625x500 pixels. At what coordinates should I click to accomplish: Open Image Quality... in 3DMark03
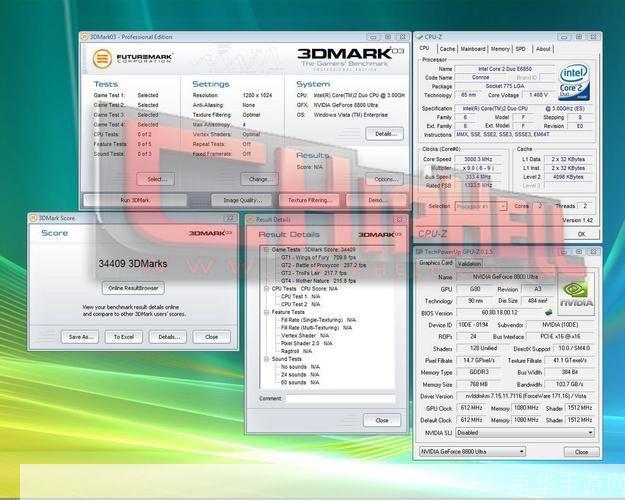tap(242, 200)
